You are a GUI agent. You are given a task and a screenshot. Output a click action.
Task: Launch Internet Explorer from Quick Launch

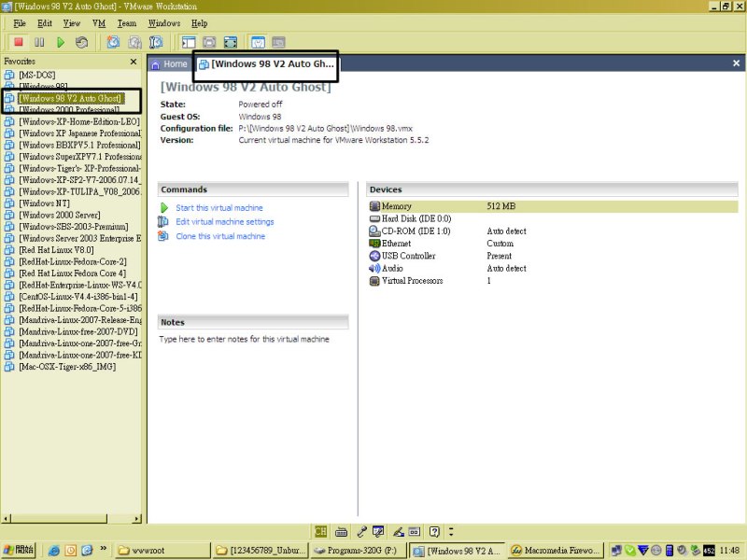point(54,551)
